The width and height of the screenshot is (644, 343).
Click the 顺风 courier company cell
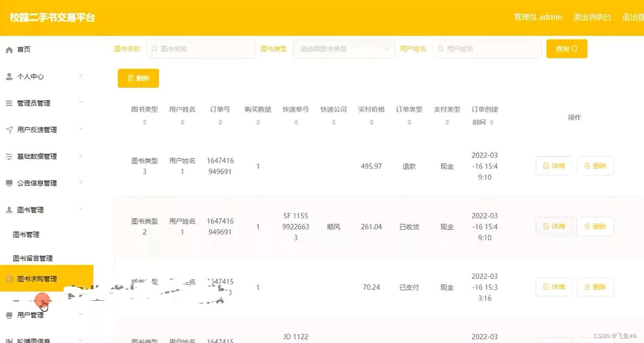333,227
